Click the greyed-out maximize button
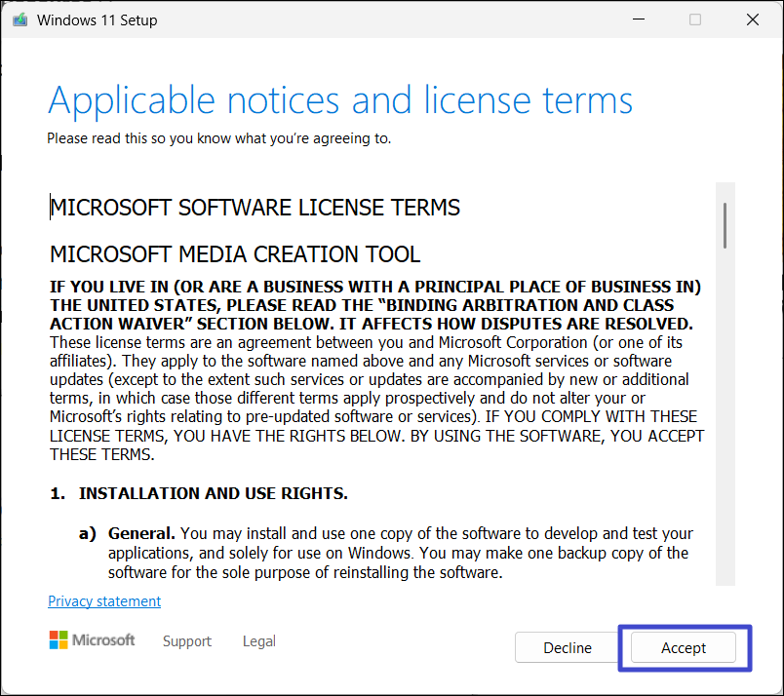 [x=695, y=19]
